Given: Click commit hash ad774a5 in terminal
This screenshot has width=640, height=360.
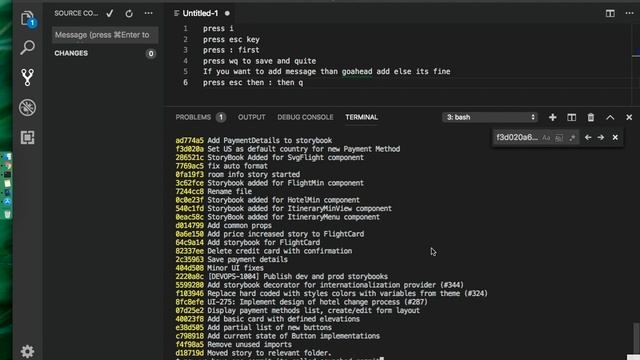Looking at the screenshot, I should click(189, 140).
